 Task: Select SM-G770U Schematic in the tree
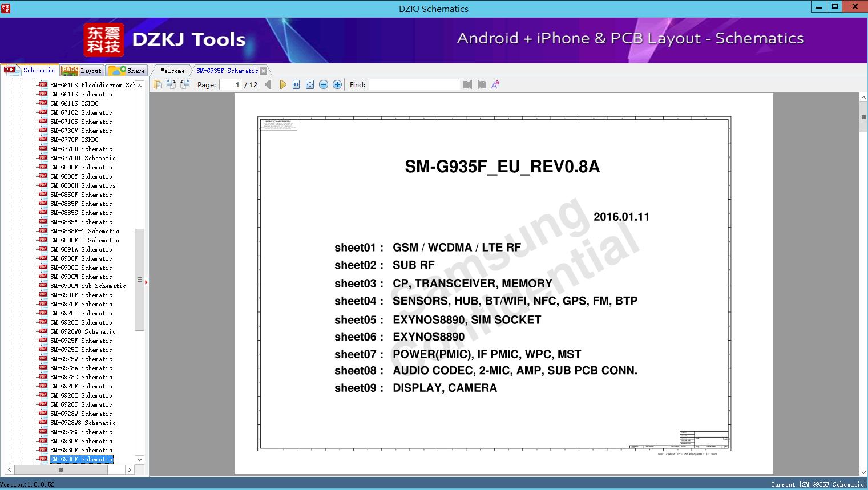tap(81, 149)
